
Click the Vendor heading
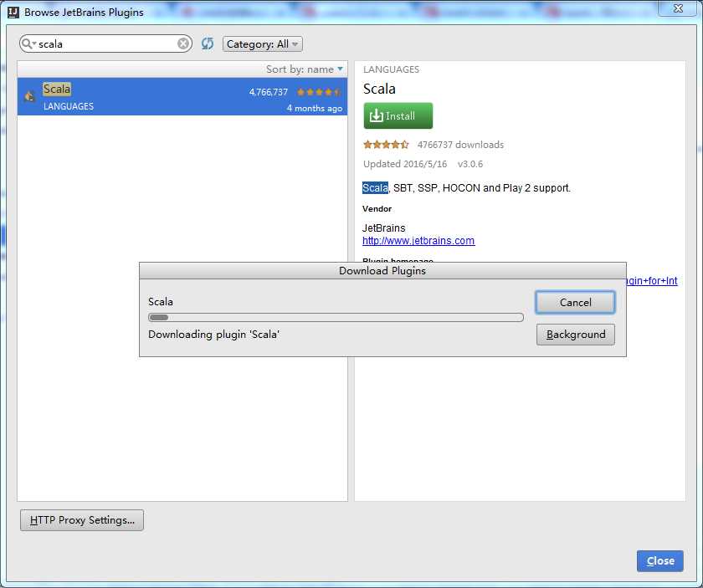click(377, 209)
